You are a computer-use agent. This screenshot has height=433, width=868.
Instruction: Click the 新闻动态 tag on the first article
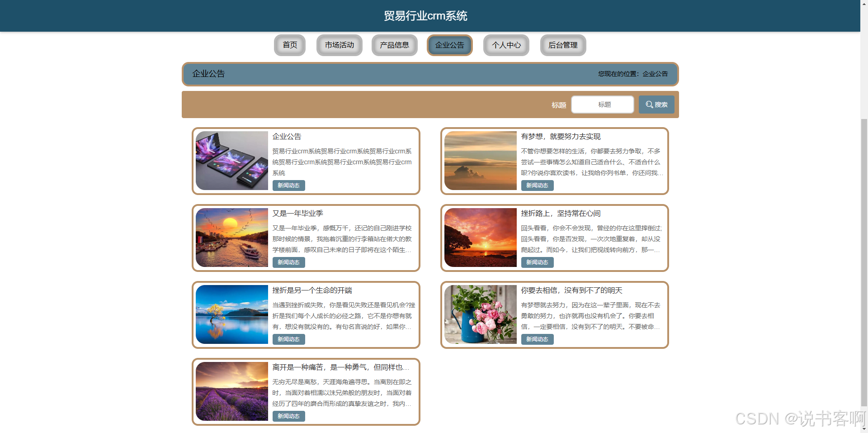(x=288, y=185)
